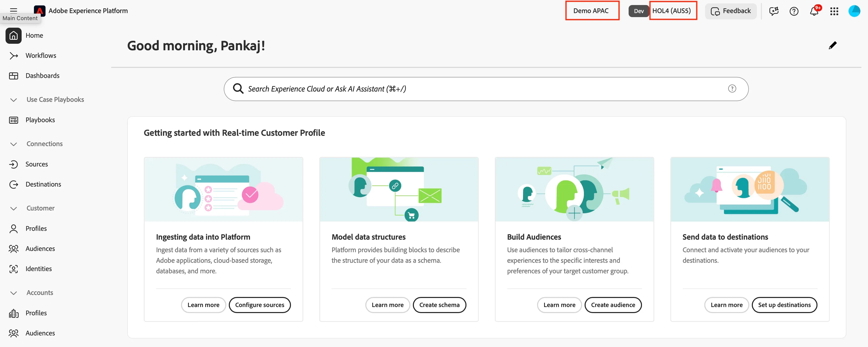
Task: Go to Dashboards in the sidebar
Action: (42, 76)
